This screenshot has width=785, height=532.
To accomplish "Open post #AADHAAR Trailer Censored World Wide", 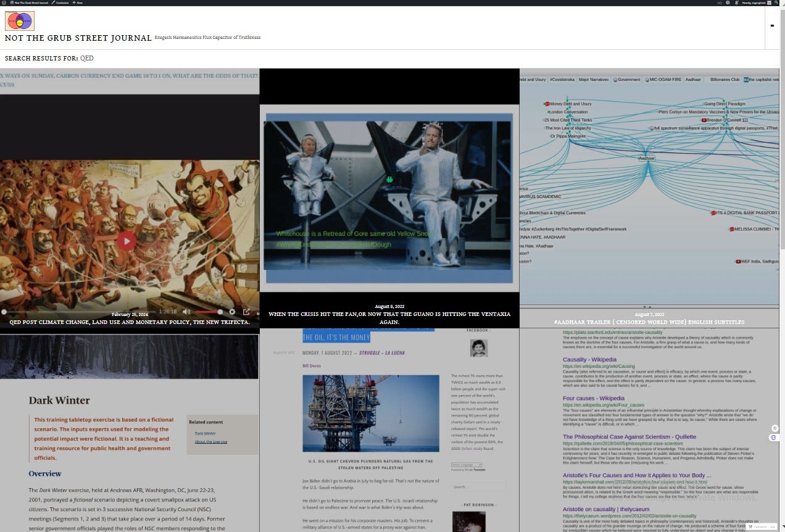I will click(649, 322).
